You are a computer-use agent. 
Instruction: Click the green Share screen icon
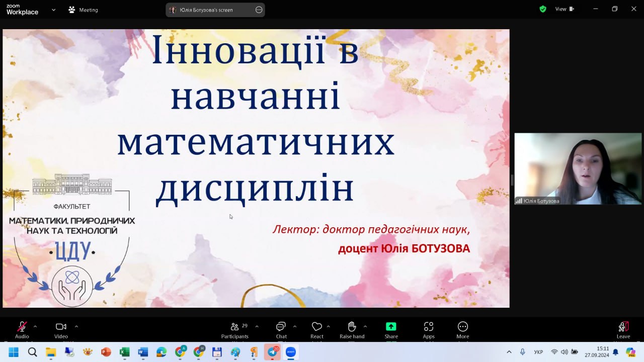(391, 327)
